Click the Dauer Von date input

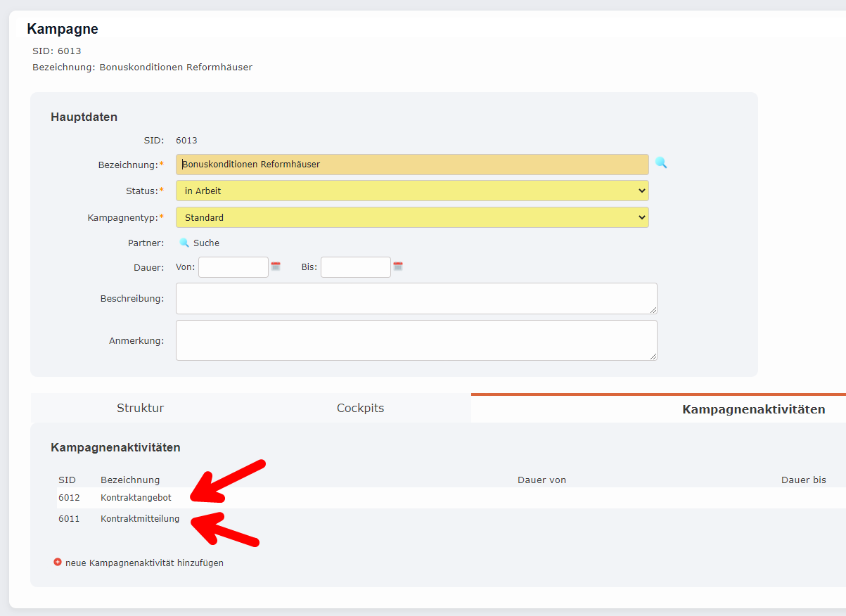pos(233,267)
